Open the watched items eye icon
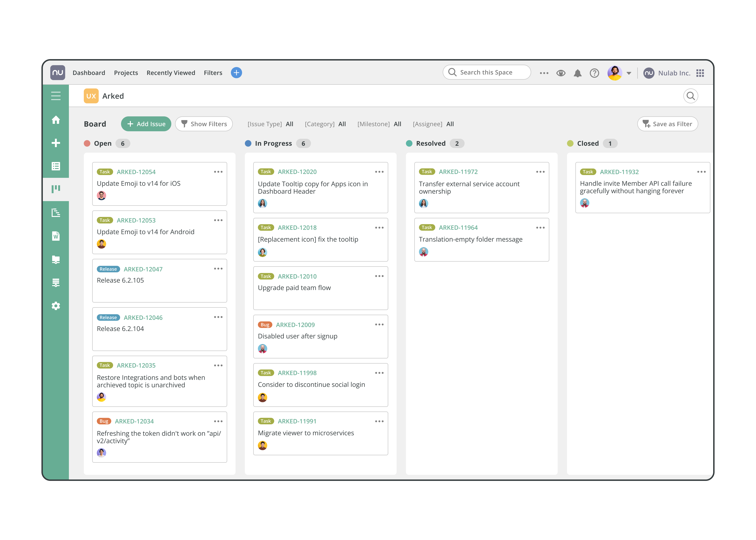The height and width of the screenshot is (540, 756). tap(560, 73)
